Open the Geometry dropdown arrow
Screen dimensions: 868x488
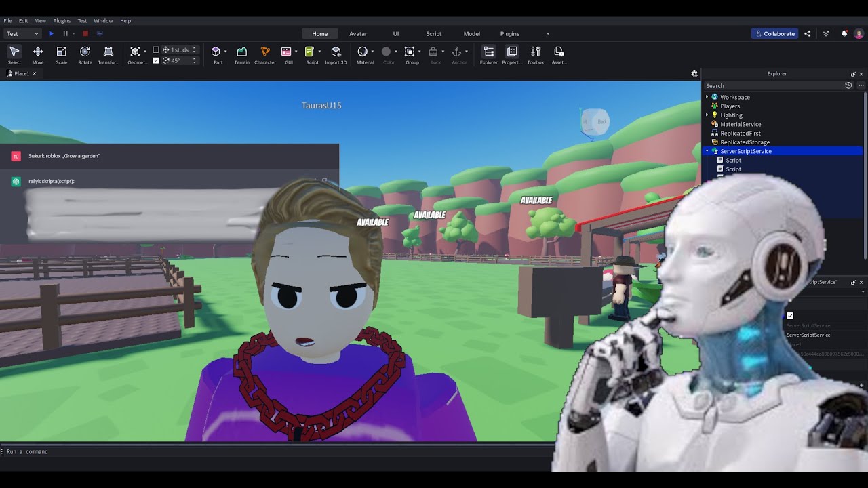145,52
